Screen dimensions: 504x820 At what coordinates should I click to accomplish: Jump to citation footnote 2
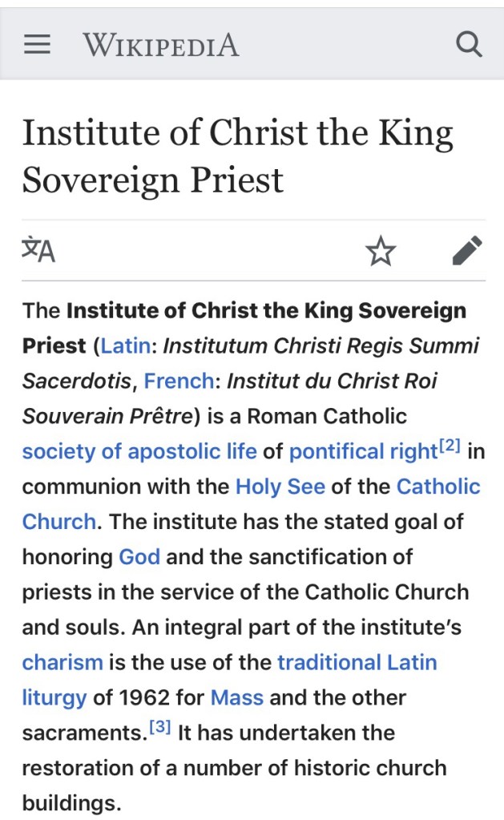click(449, 446)
